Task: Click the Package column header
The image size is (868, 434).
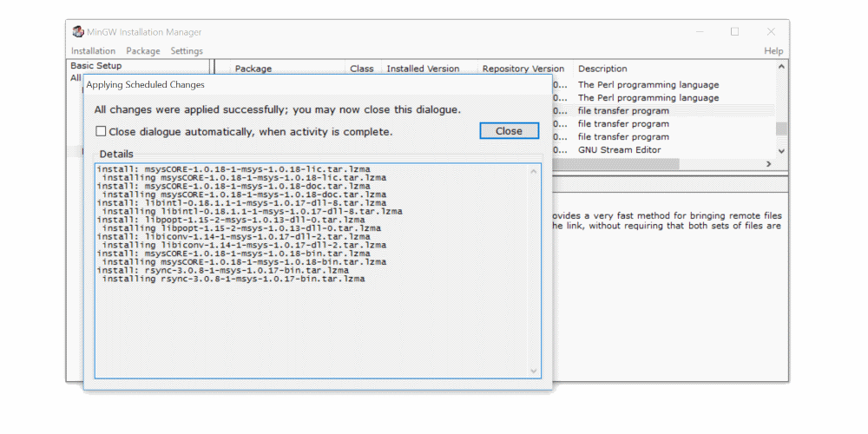Action: 253,69
